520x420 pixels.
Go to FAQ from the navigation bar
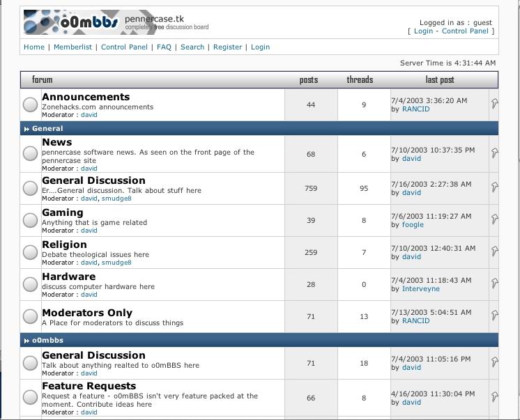164,47
